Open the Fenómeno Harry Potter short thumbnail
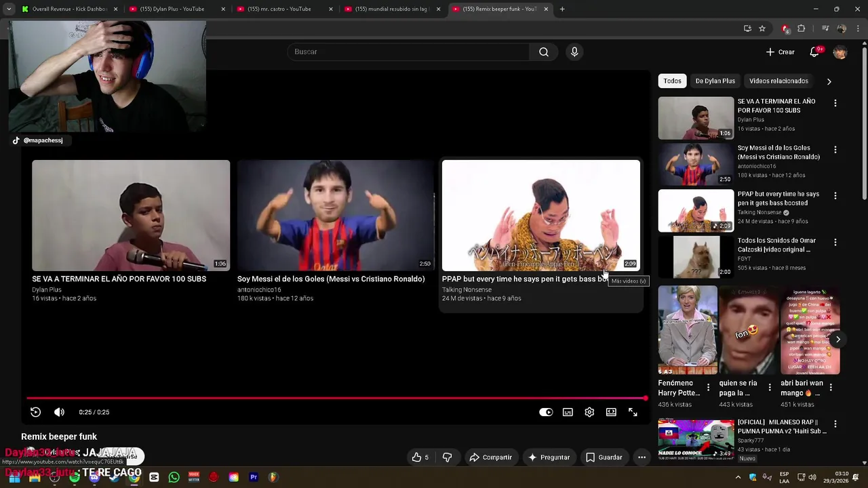 (688, 330)
